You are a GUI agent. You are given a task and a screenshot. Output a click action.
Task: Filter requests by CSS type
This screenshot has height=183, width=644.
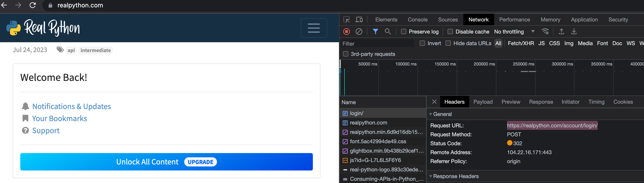[554, 43]
